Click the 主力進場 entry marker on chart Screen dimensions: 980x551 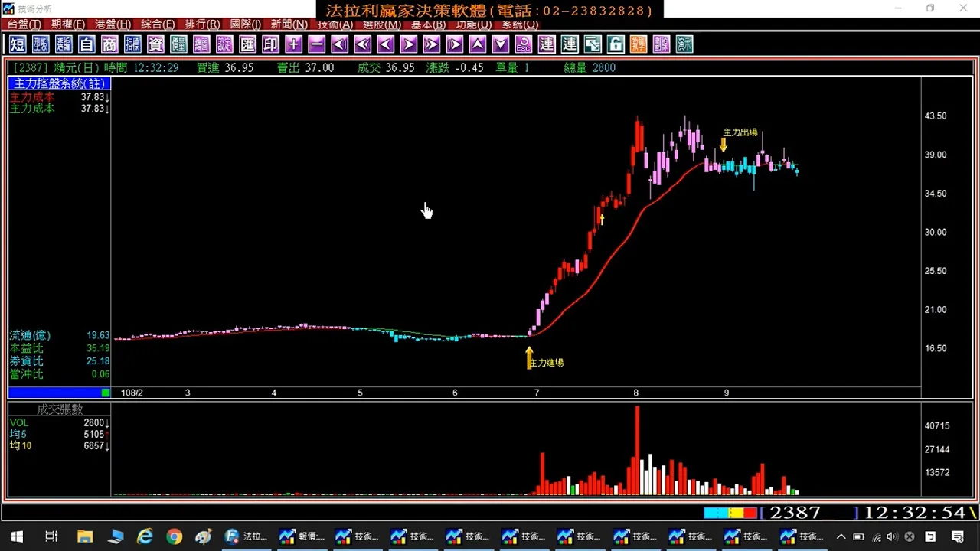547,363
